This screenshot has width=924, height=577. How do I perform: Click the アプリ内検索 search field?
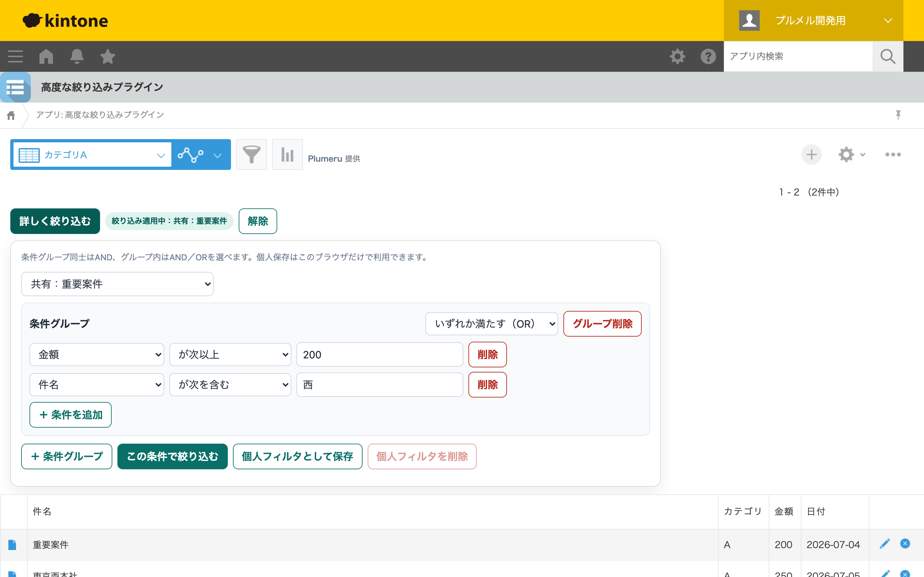798,56
